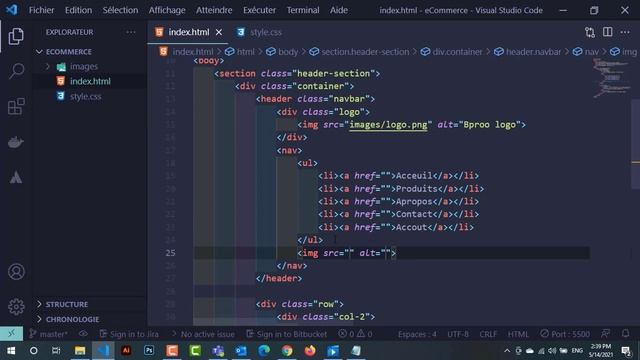Viewport: 640px width, 360px height.
Task: Open Google Chrome from the taskbar
Action: 287,351
